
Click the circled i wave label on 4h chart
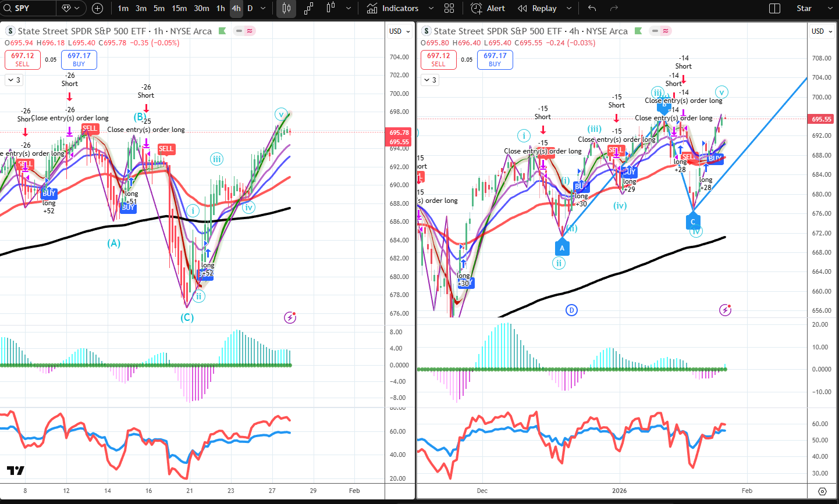click(524, 136)
